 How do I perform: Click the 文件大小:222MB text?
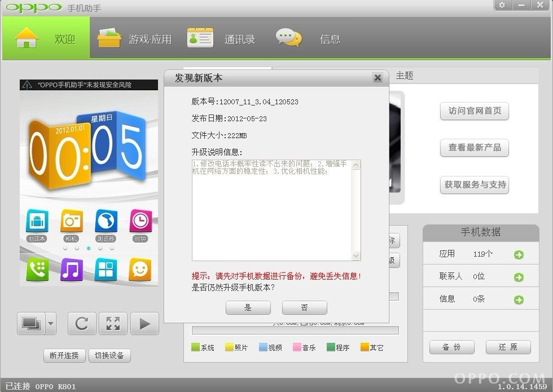pyautogui.click(x=219, y=135)
